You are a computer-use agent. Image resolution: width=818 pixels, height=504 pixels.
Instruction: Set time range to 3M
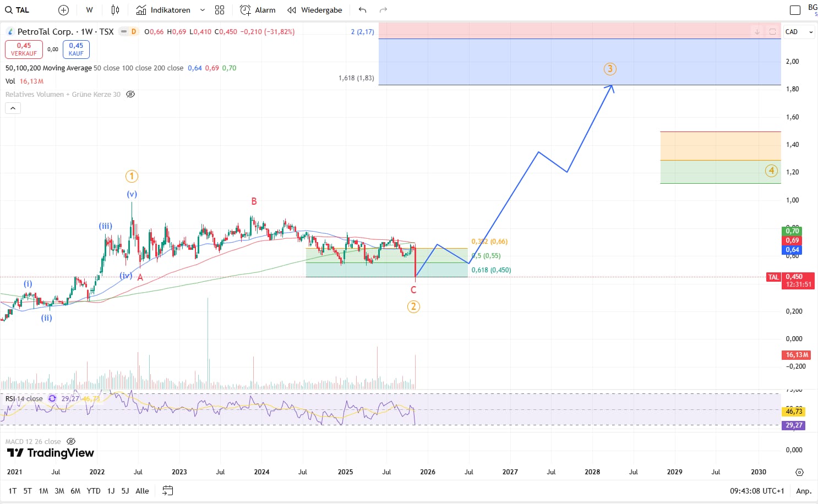[59, 491]
